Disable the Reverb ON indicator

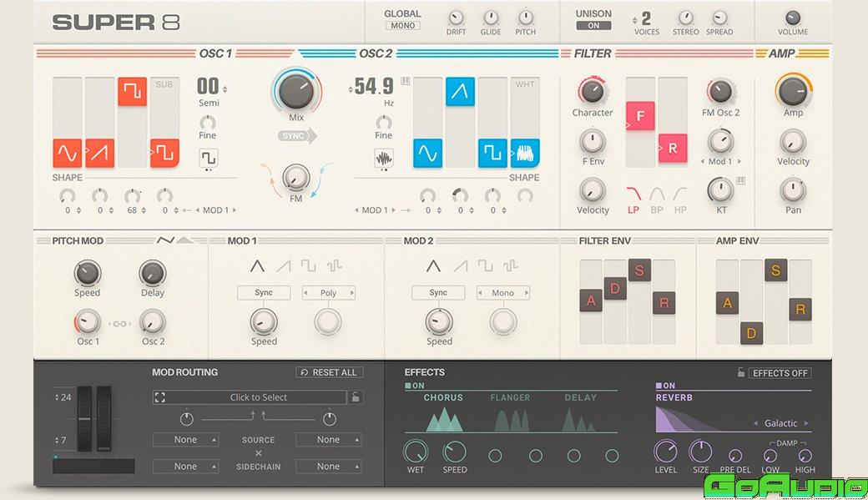(665, 386)
